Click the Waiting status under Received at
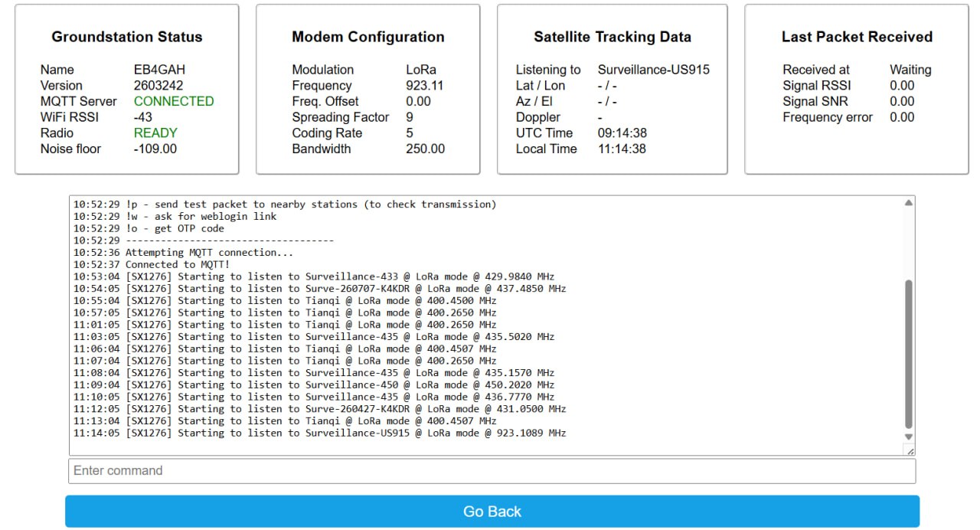The height and width of the screenshot is (530, 980). point(910,70)
